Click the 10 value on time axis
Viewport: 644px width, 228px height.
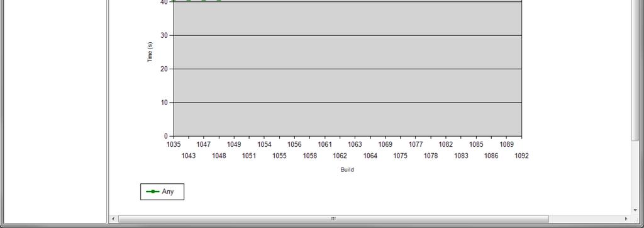point(164,103)
